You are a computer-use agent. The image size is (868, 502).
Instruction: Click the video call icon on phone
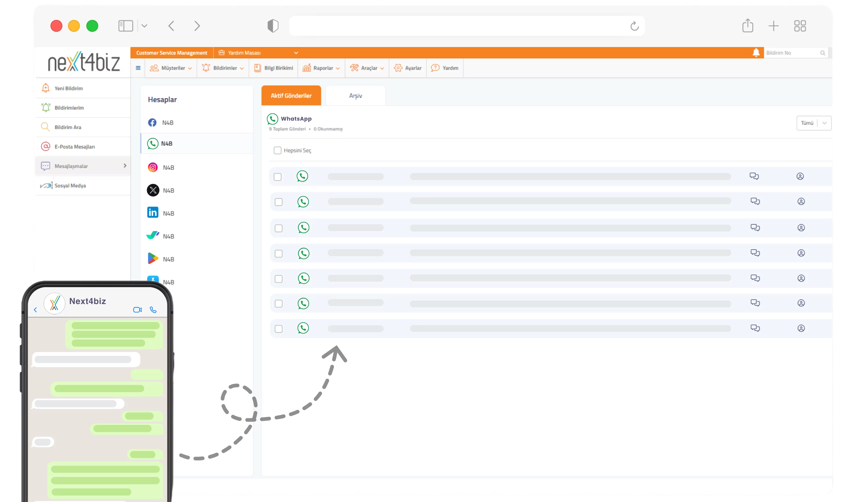(137, 310)
